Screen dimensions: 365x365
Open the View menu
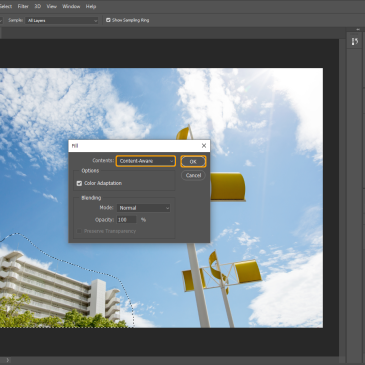pos(51,6)
